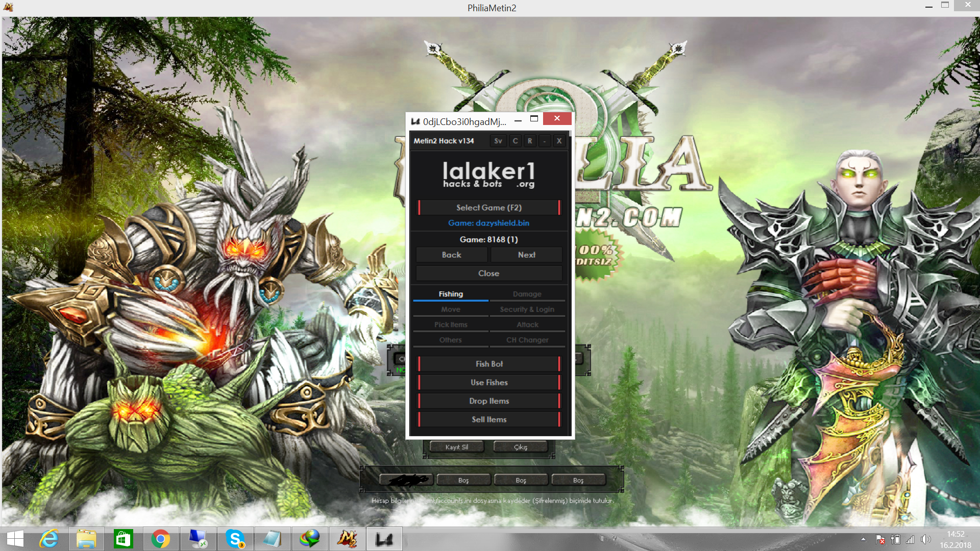Switch to the Fishing tab
Viewport: 980px width, 551px height.
[x=451, y=294]
